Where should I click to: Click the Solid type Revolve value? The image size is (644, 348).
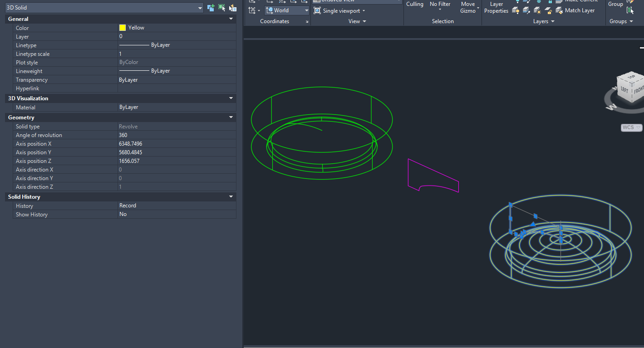pyautogui.click(x=177, y=127)
